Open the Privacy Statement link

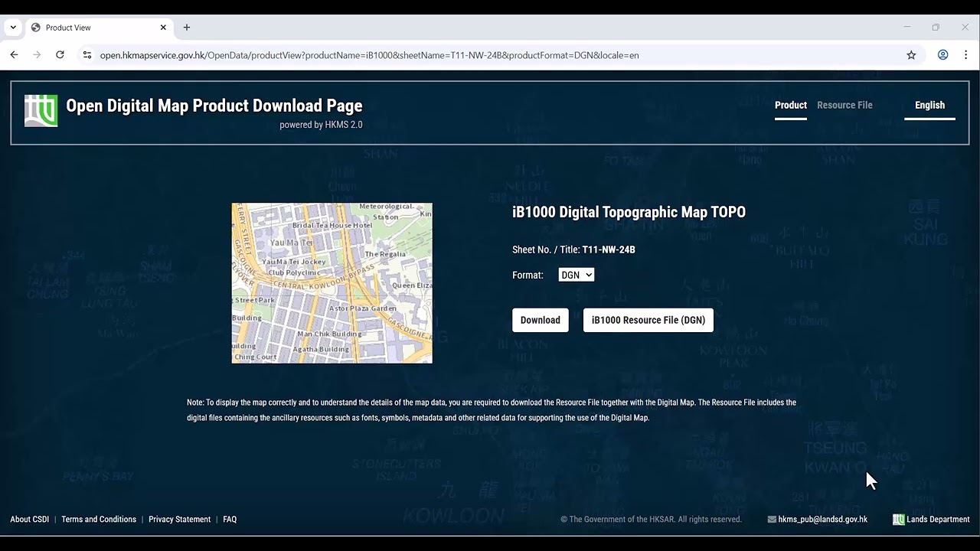point(179,520)
